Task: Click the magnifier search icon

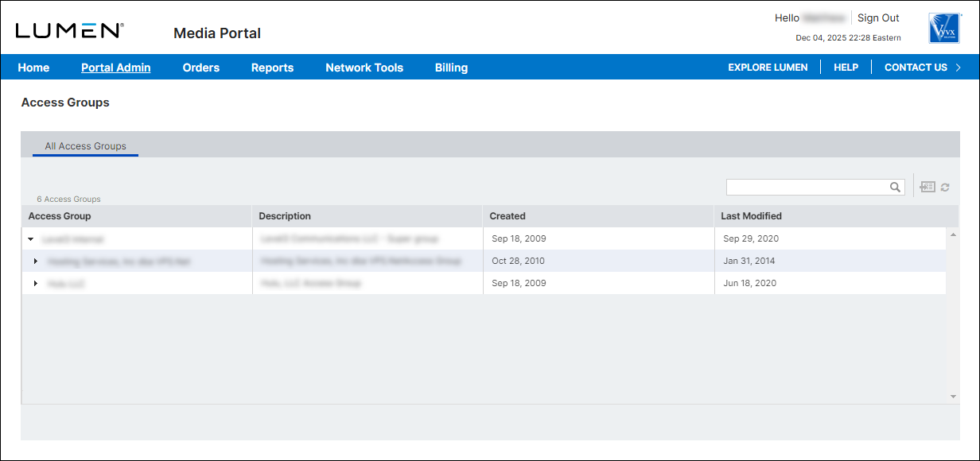Action: coord(895,187)
